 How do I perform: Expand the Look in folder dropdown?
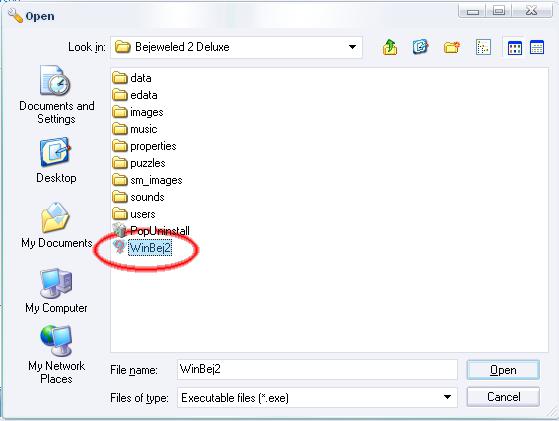click(352, 47)
